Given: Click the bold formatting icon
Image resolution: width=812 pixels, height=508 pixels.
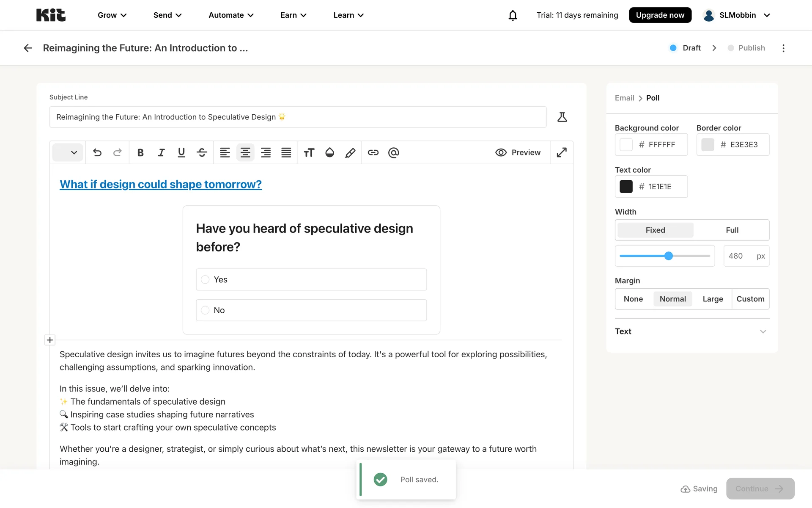Looking at the screenshot, I should click(x=140, y=152).
